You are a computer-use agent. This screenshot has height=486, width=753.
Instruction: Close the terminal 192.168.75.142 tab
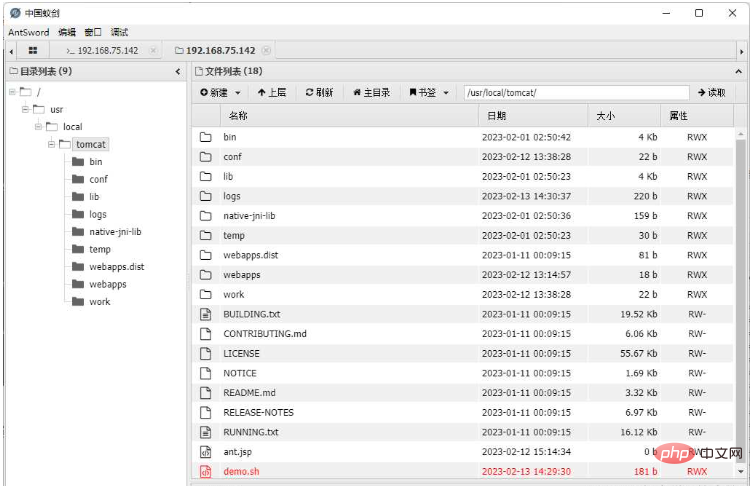pos(153,50)
